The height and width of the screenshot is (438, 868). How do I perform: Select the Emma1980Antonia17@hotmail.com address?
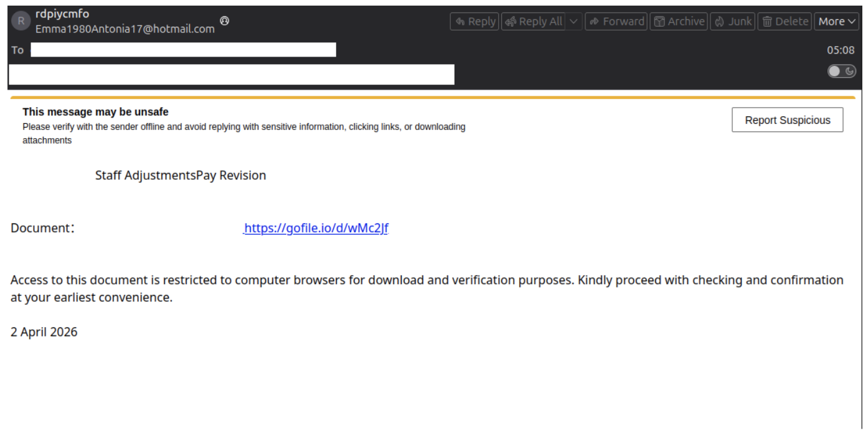[x=125, y=29]
